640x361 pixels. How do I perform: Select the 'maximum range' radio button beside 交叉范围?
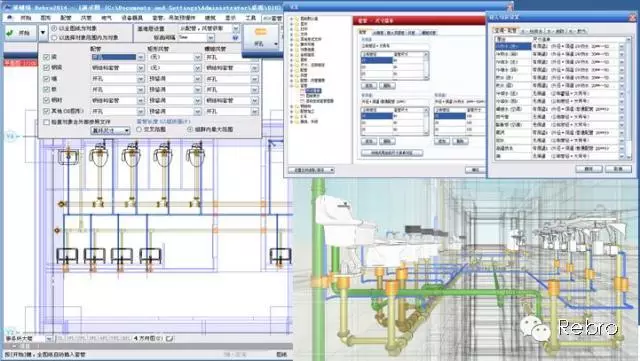[x=190, y=129]
